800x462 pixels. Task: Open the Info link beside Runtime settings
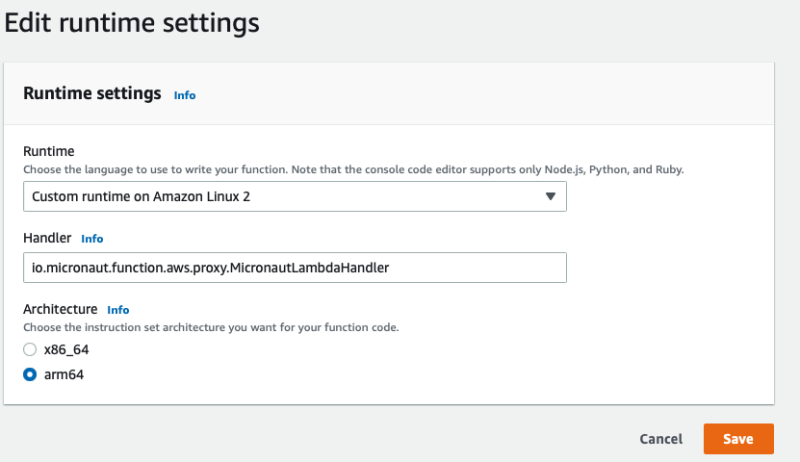click(x=184, y=95)
